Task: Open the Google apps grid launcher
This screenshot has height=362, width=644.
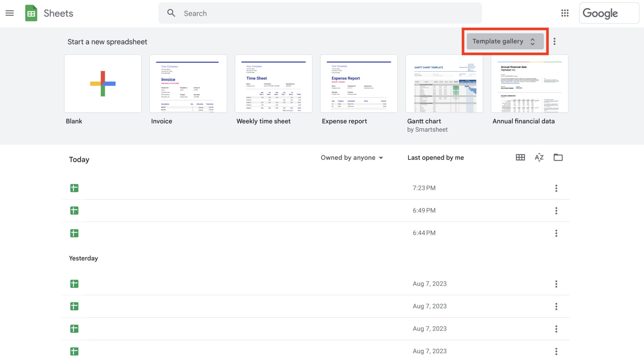Action: coord(565,13)
